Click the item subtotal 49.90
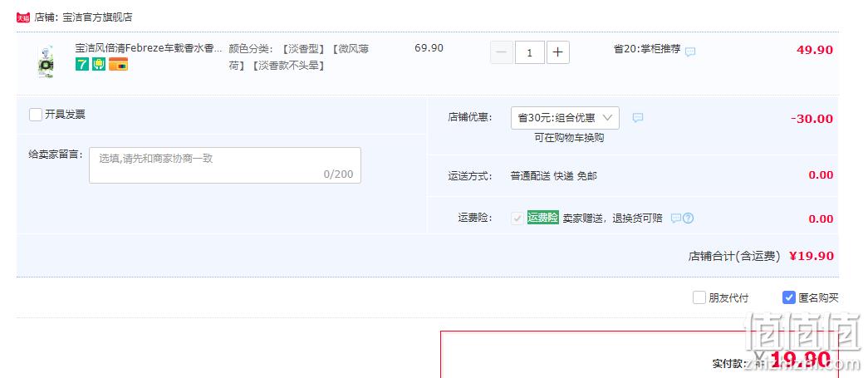868x378 pixels. pos(815,50)
